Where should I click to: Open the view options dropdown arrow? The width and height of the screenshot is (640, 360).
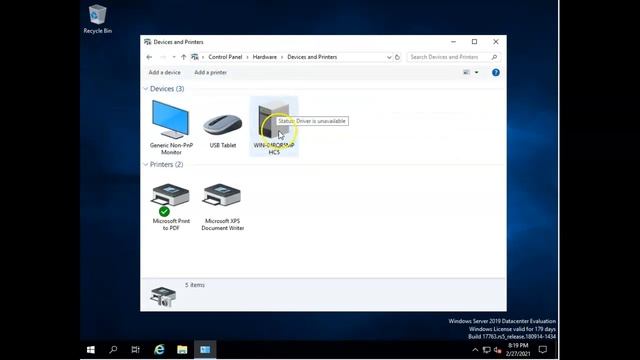476,73
